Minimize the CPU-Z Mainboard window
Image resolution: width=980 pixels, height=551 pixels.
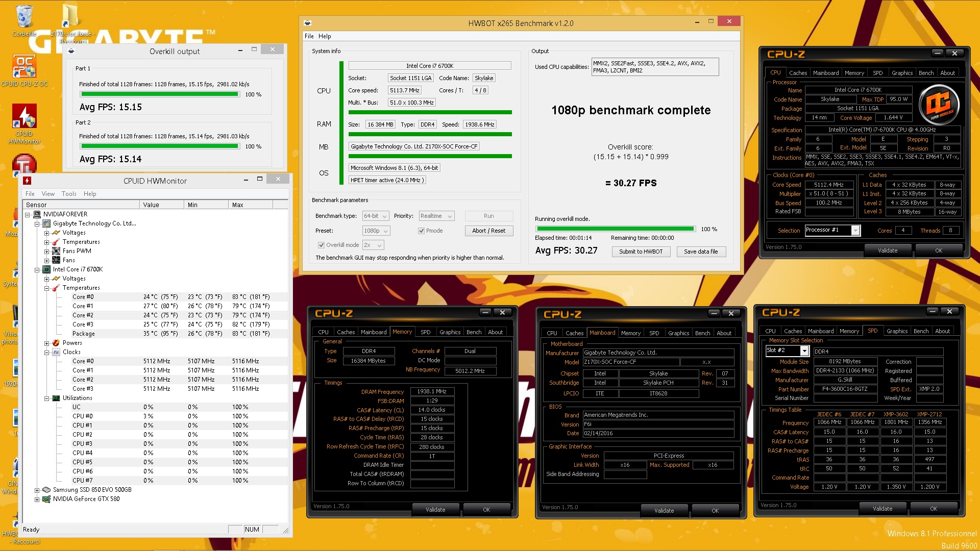(714, 313)
